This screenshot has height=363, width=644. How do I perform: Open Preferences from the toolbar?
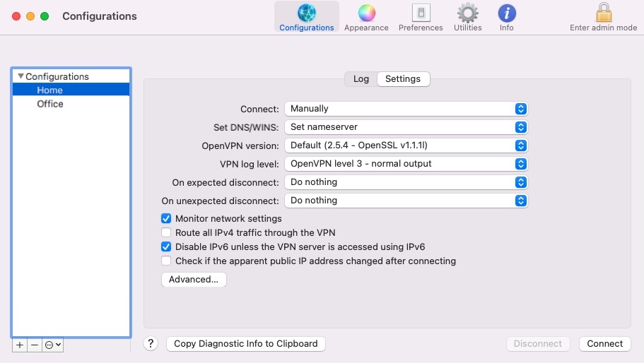[x=421, y=14]
